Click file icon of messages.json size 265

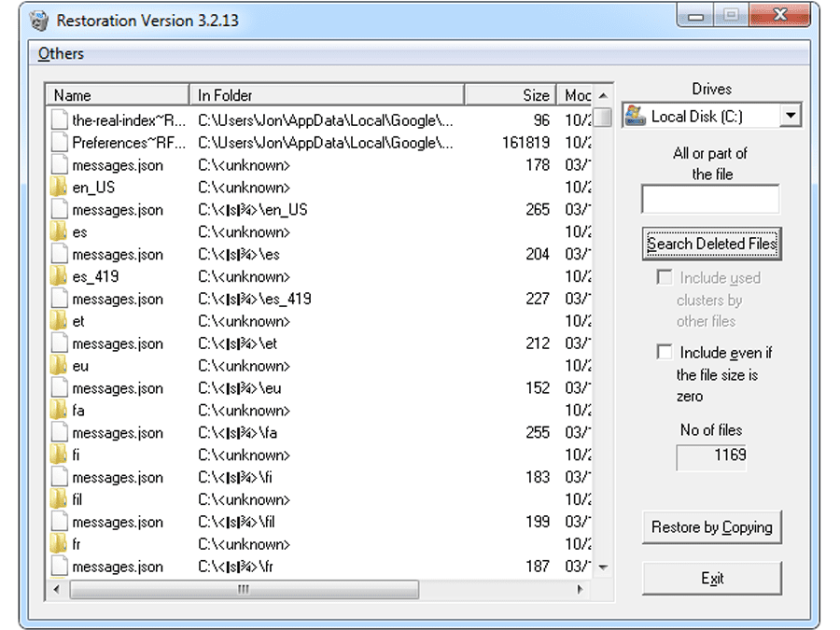[60, 209]
